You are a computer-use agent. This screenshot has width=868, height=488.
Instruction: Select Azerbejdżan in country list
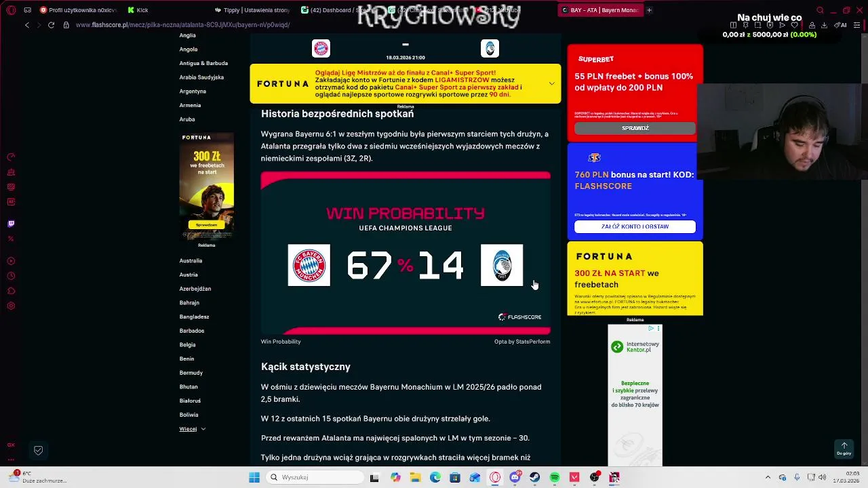pyautogui.click(x=195, y=289)
